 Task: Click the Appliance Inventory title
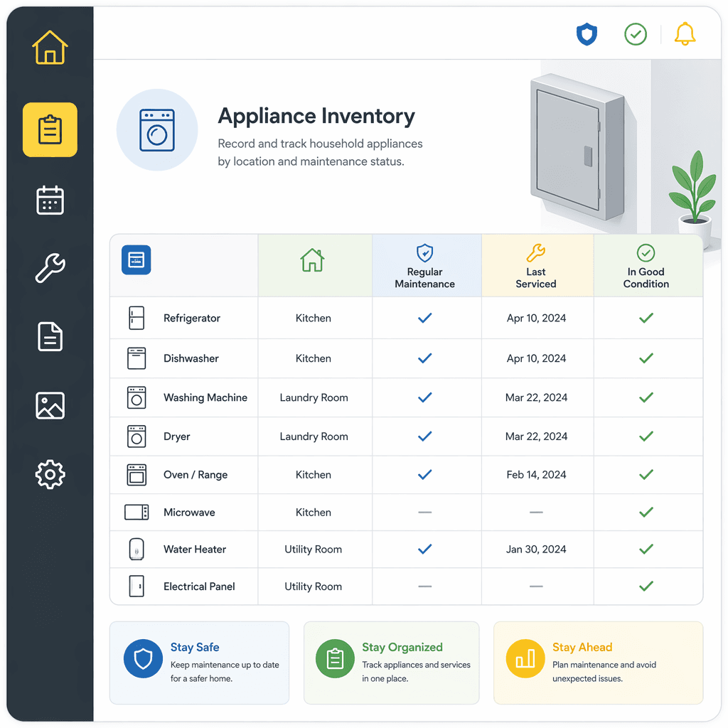pos(316,117)
